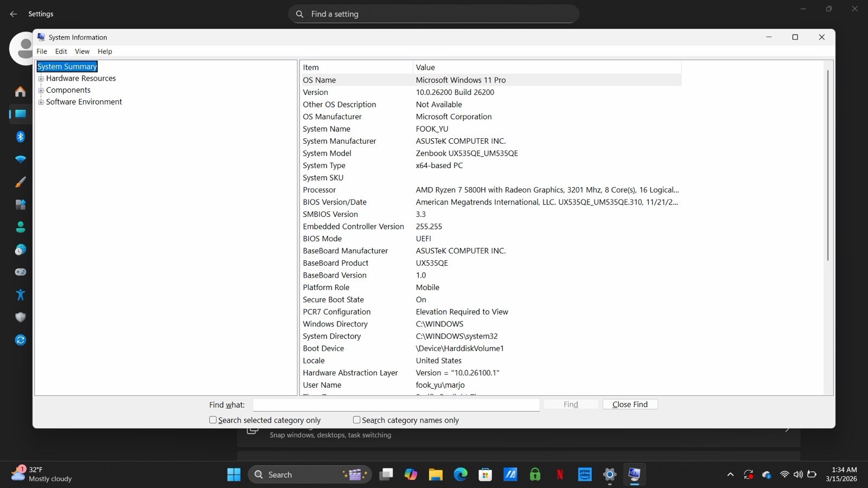Open Privacy & security shield icon
The width and height of the screenshot is (868, 488).
click(x=20, y=317)
